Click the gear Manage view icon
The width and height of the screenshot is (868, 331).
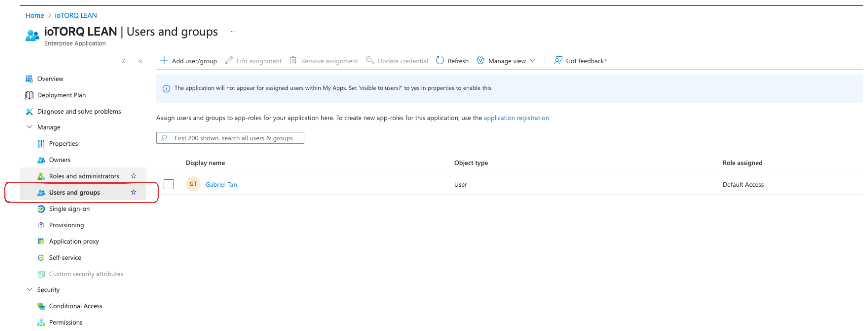click(x=480, y=60)
